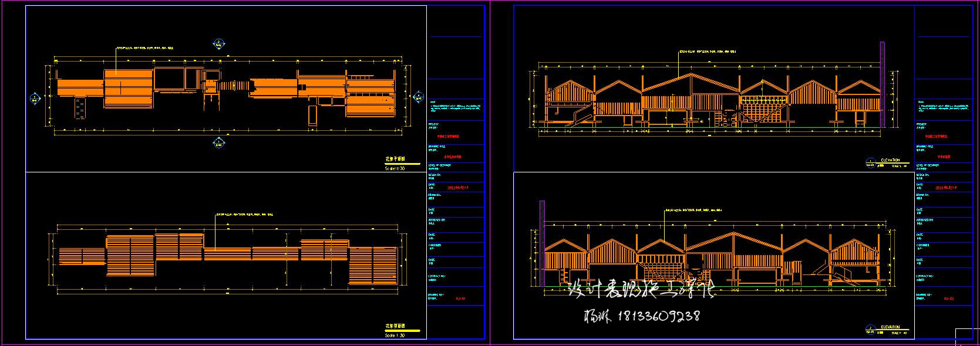This screenshot has height=346, width=980.
Task: Select the left-side section marker of plan
Action: tap(35, 99)
